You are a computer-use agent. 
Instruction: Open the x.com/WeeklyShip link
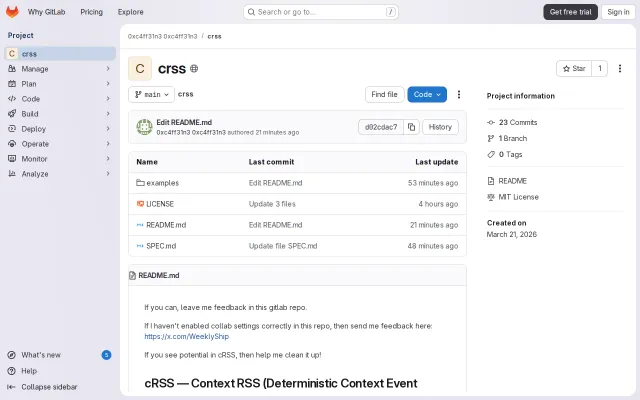pyautogui.click(x=187, y=336)
